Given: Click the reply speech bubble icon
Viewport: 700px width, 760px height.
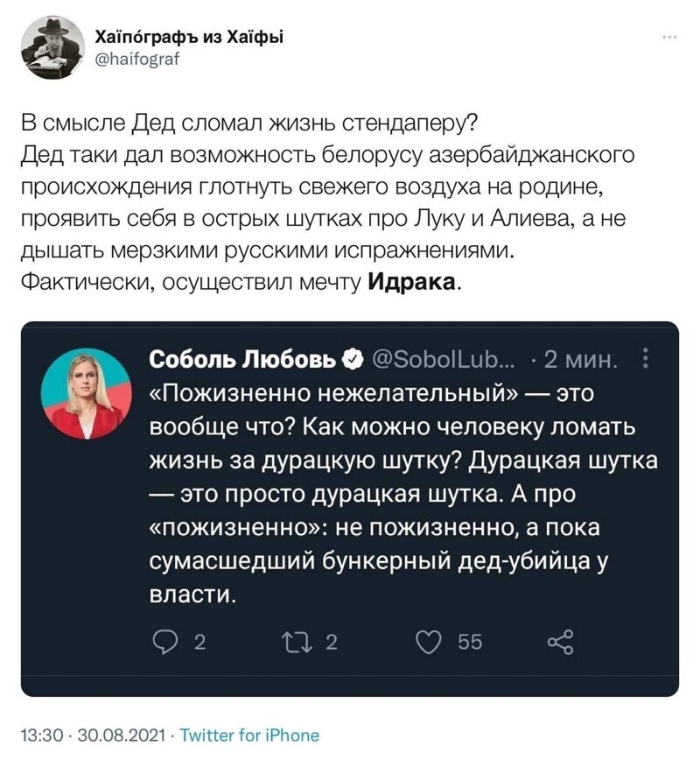Looking at the screenshot, I should point(164,642).
